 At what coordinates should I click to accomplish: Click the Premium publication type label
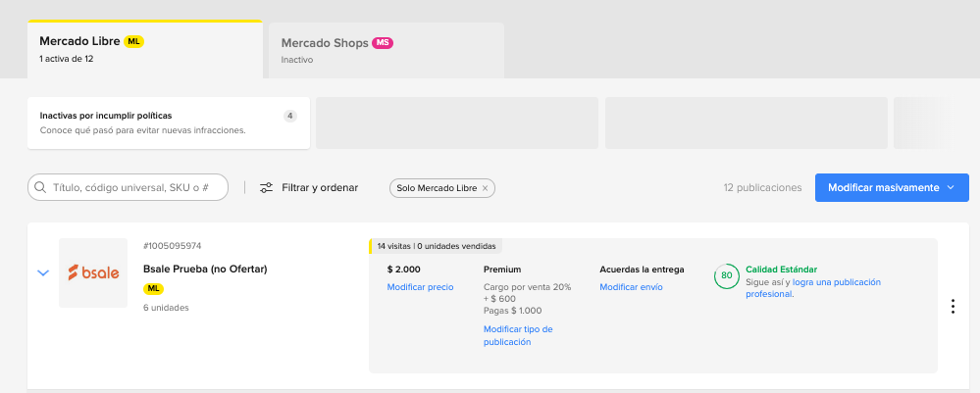502,270
